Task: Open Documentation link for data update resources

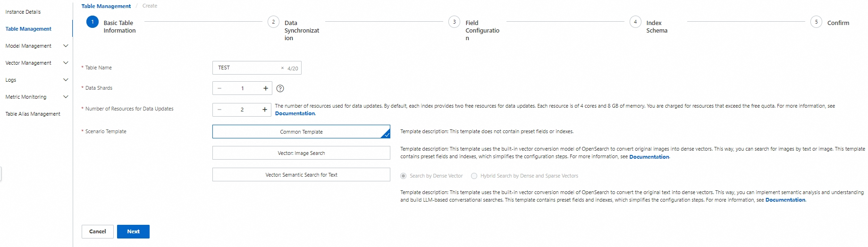Action: (295, 113)
